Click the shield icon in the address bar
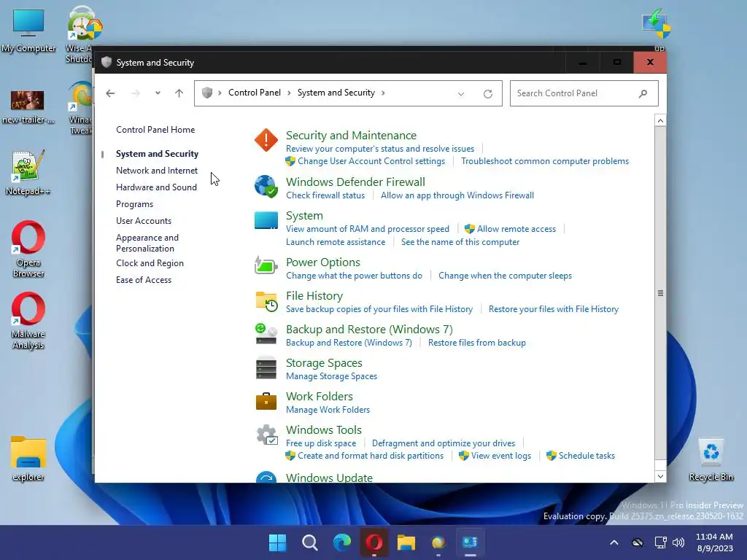Viewport: 747px width, 560px height. pos(206,93)
